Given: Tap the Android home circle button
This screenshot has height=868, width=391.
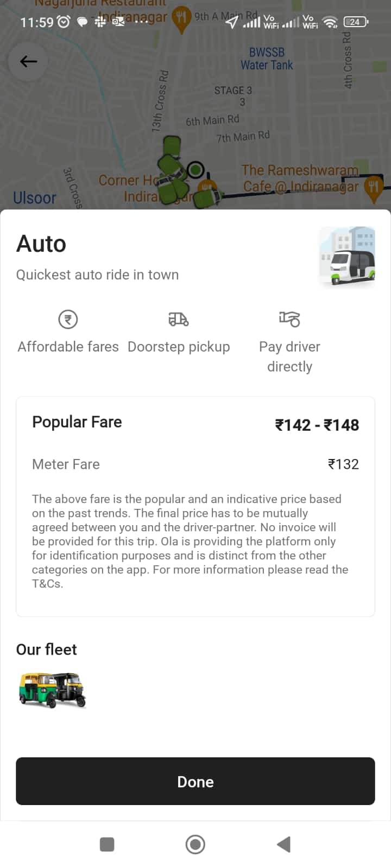Looking at the screenshot, I should tap(195, 844).
